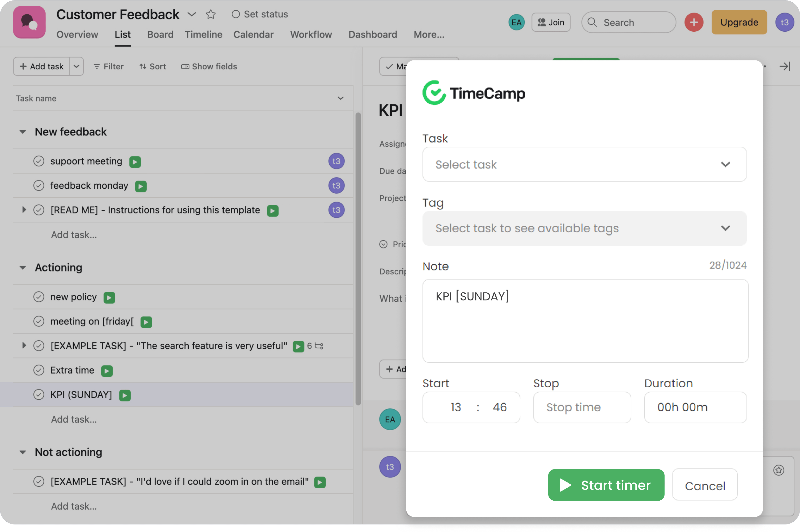Click the Search box

pyautogui.click(x=629, y=22)
